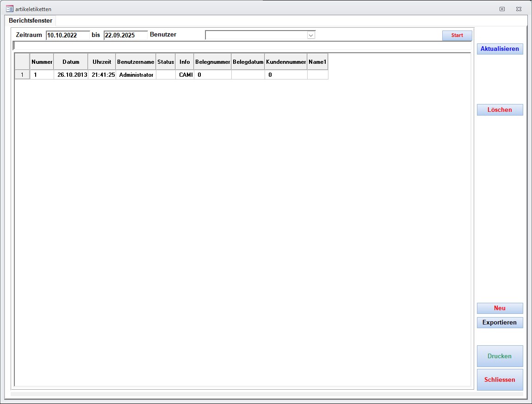Click the empty text field below Zeitraum
Image resolution: width=532 pixels, height=404 pixels.
(242, 46)
